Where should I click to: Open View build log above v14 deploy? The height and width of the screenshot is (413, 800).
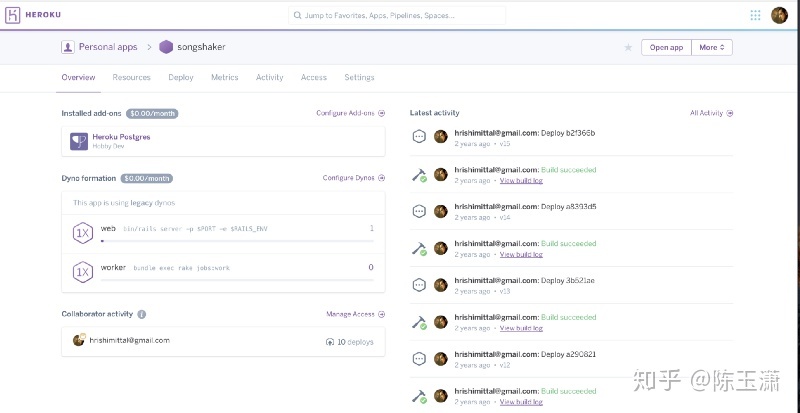[521, 180]
